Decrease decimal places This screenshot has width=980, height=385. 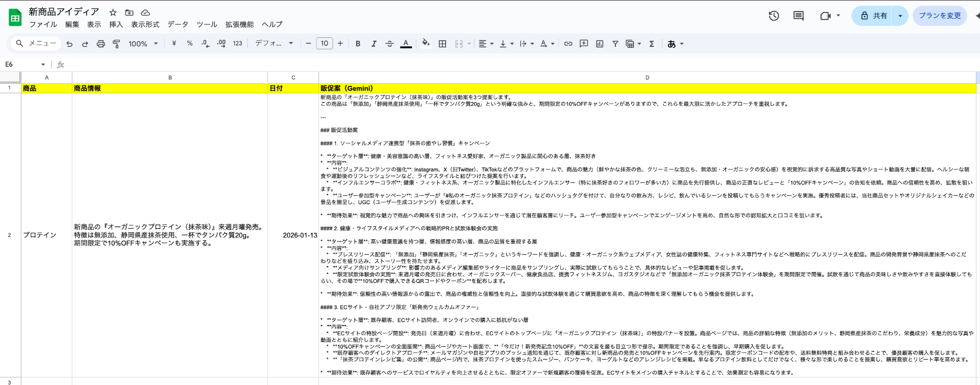(x=206, y=44)
